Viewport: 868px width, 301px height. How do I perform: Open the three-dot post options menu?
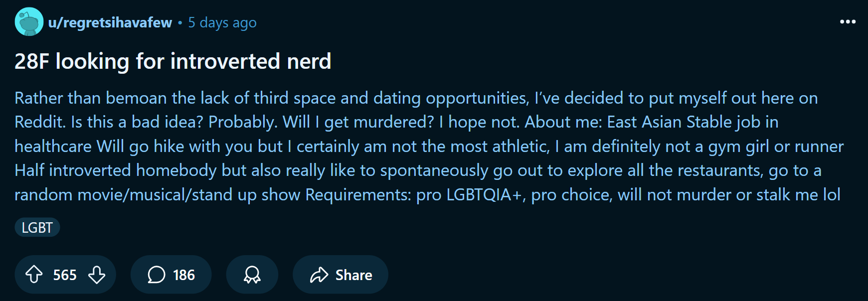click(x=848, y=22)
